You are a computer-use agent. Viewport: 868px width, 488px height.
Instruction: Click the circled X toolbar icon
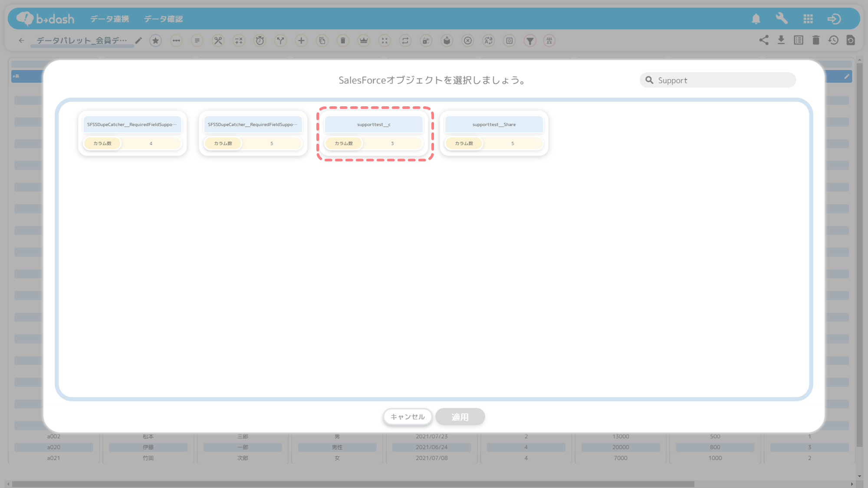pos(468,40)
